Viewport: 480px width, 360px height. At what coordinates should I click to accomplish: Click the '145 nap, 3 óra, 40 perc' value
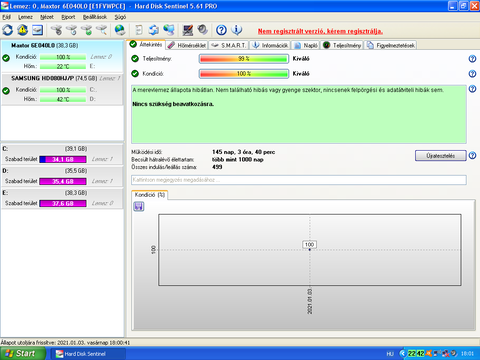[244, 152]
